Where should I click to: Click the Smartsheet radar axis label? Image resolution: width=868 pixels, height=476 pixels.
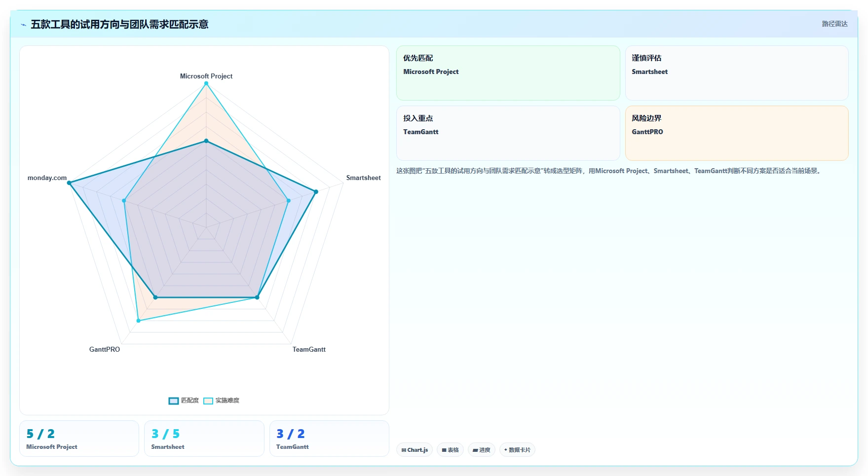363,178
